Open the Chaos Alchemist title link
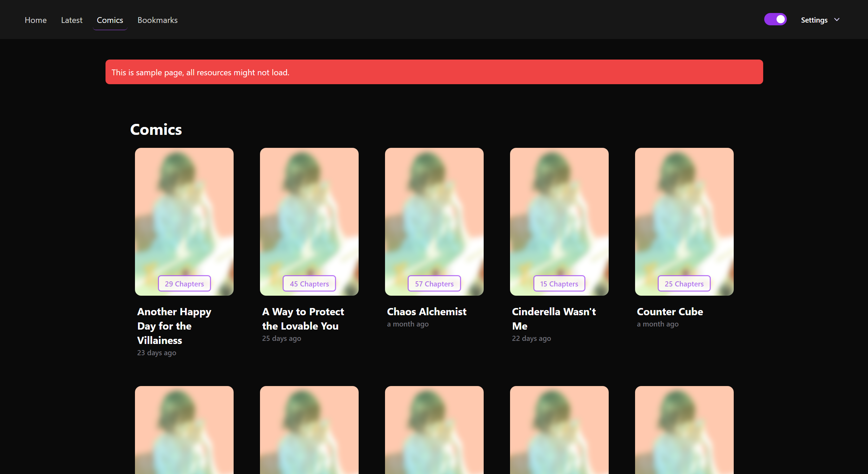The width and height of the screenshot is (868, 474). 426,312
